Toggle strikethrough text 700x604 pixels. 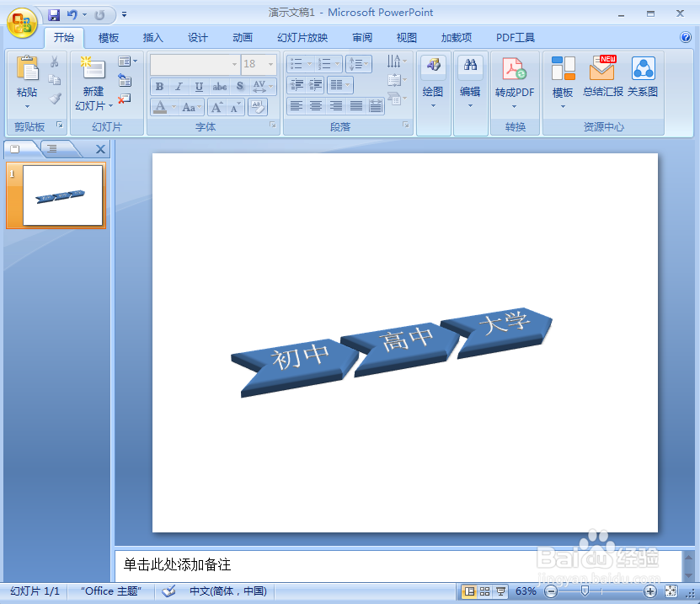(x=219, y=87)
